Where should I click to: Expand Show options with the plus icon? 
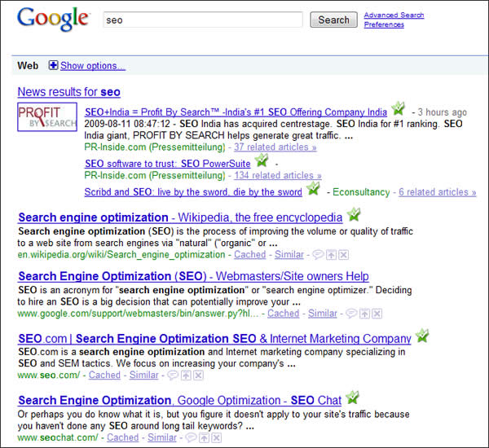point(54,65)
